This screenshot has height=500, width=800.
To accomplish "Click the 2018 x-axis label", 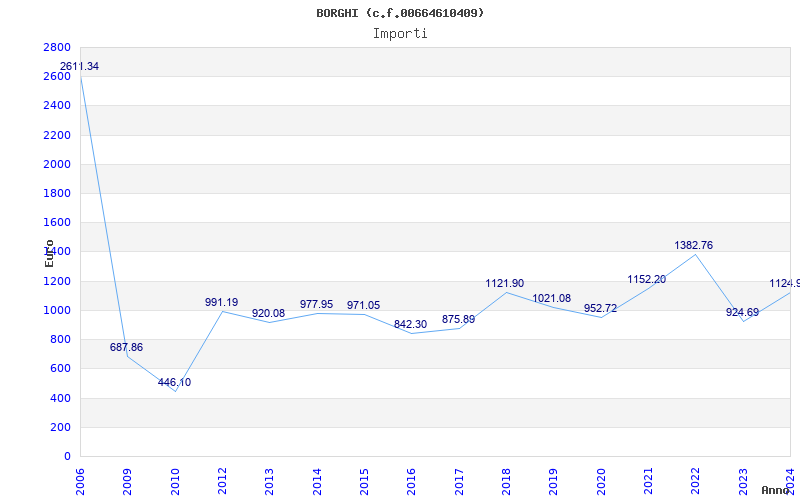I will click(x=506, y=482).
